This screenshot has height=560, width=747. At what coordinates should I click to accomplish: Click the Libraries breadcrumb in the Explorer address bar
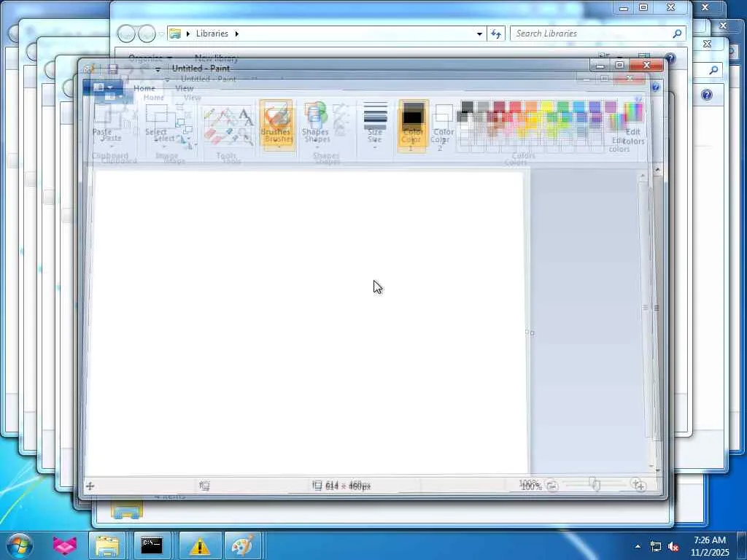click(212, 34)
